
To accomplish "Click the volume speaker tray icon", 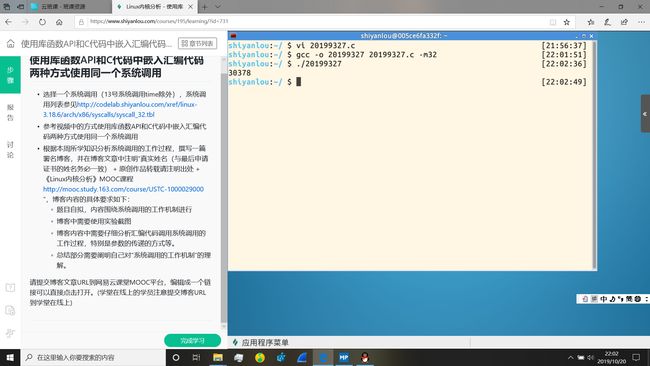I will 590,357.
